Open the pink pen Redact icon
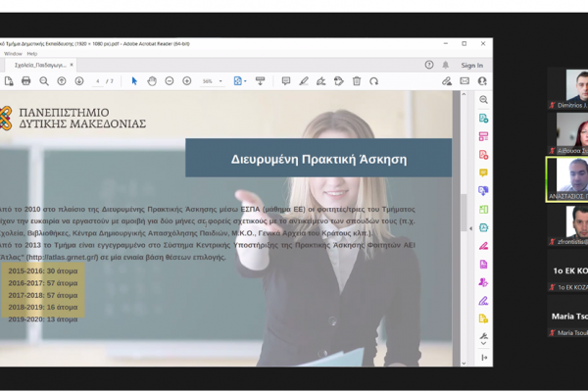 click(x=484, y=246)
